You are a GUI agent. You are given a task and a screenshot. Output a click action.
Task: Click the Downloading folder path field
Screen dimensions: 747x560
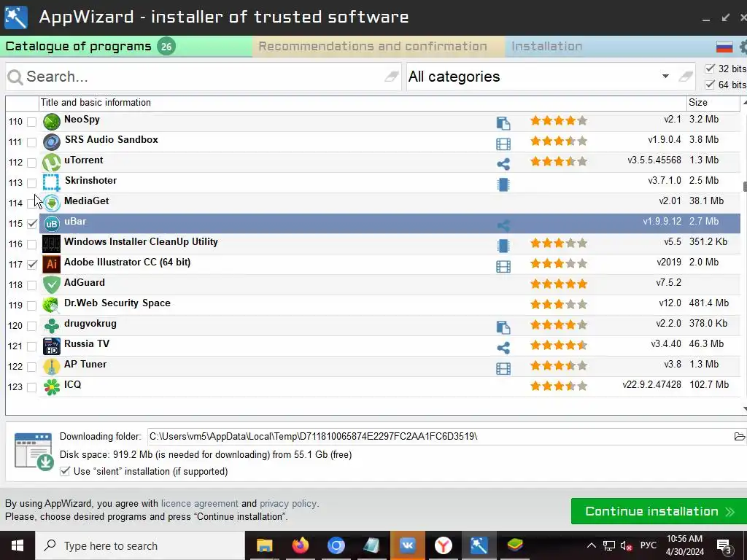tap(438, 436)
